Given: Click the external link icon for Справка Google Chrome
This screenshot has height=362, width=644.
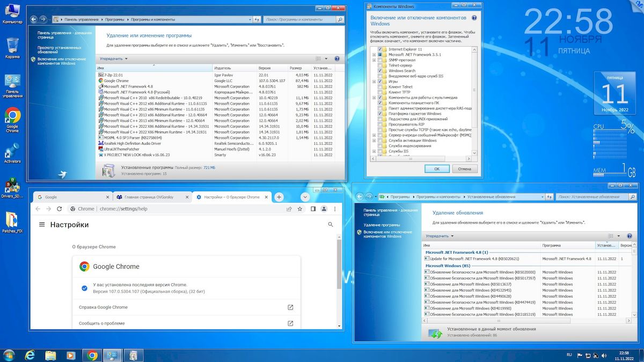Looking at the screenshot, I should tap(290, 307).
